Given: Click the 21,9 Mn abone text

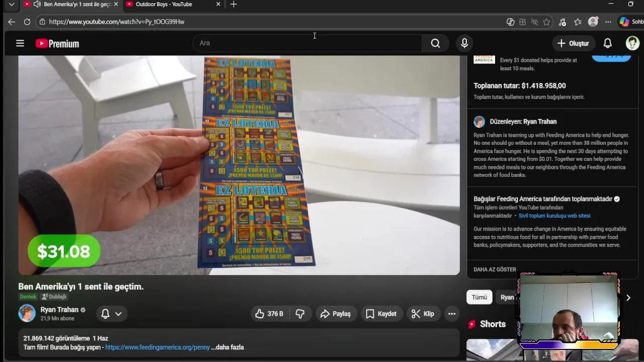Looking at the screenshot, I should pos(57,319).
